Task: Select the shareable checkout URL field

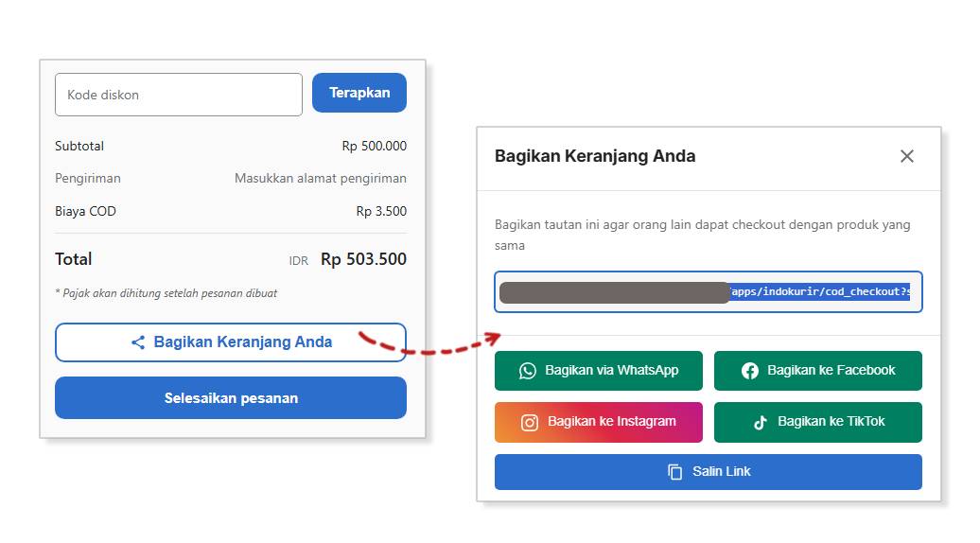Action: point(709,292)
